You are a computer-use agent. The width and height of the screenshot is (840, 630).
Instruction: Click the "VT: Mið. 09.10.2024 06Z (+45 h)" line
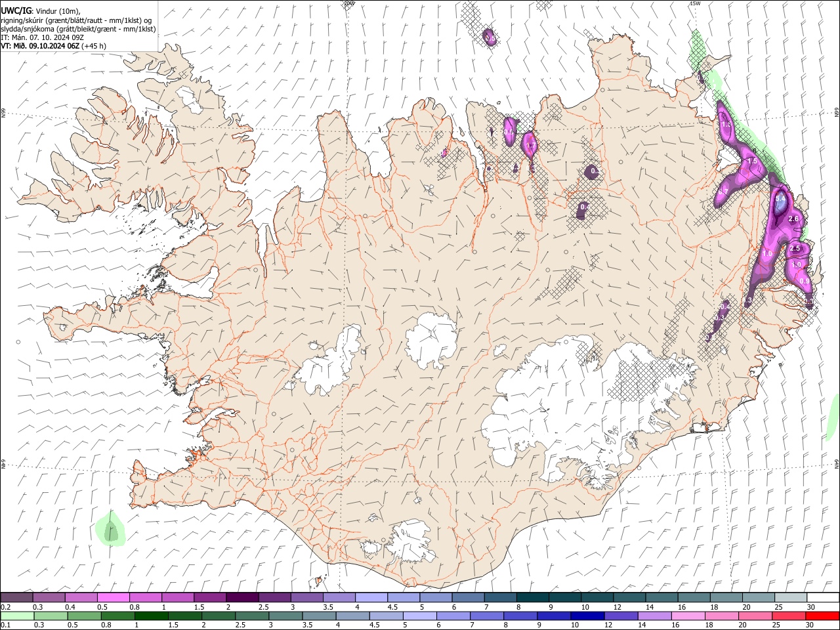(x=53, y=46)
